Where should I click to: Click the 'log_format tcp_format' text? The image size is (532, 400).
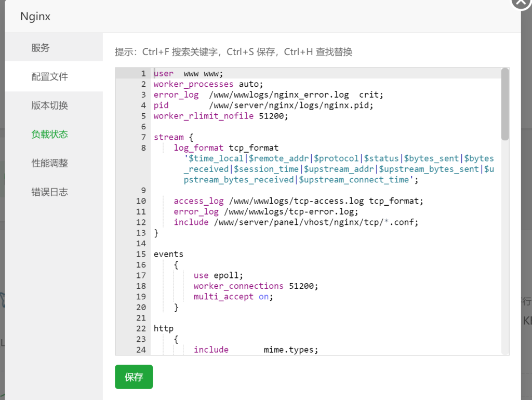coord(226,148)
